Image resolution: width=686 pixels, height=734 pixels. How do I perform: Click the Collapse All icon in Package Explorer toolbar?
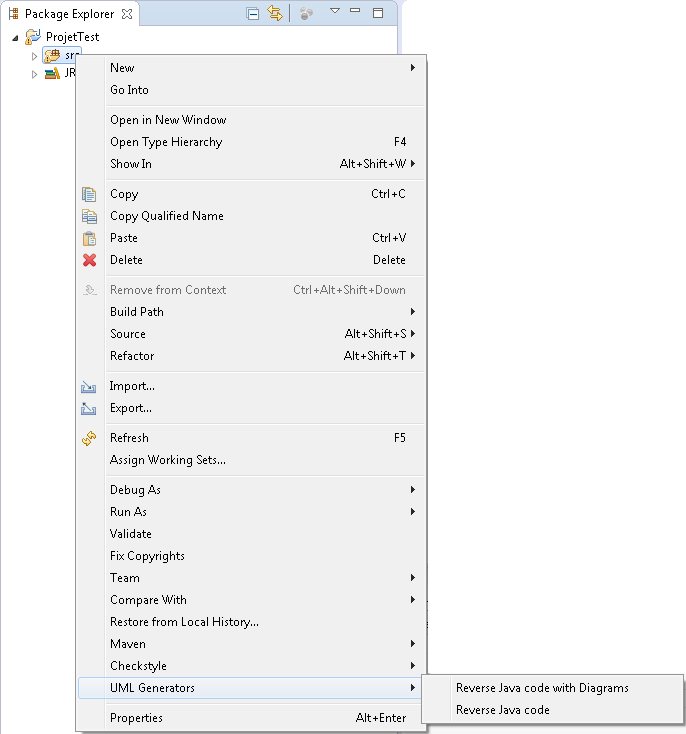[x=253, y=14]
